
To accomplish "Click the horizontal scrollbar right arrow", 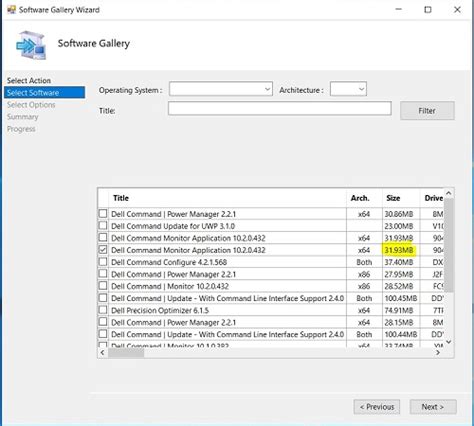I will pos(438,353).
